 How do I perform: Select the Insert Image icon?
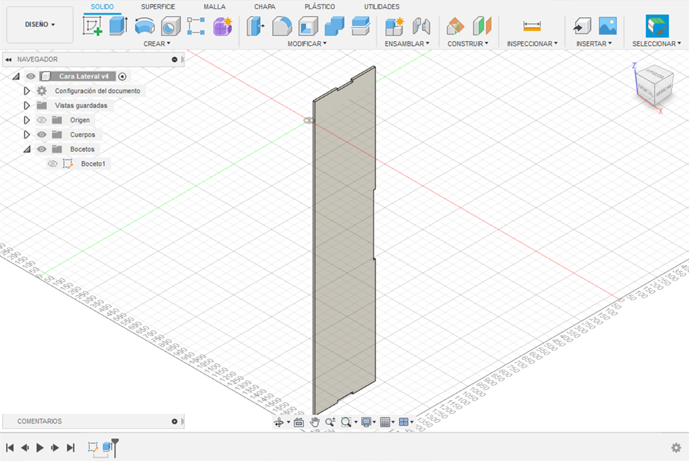(x=608, y=26)
